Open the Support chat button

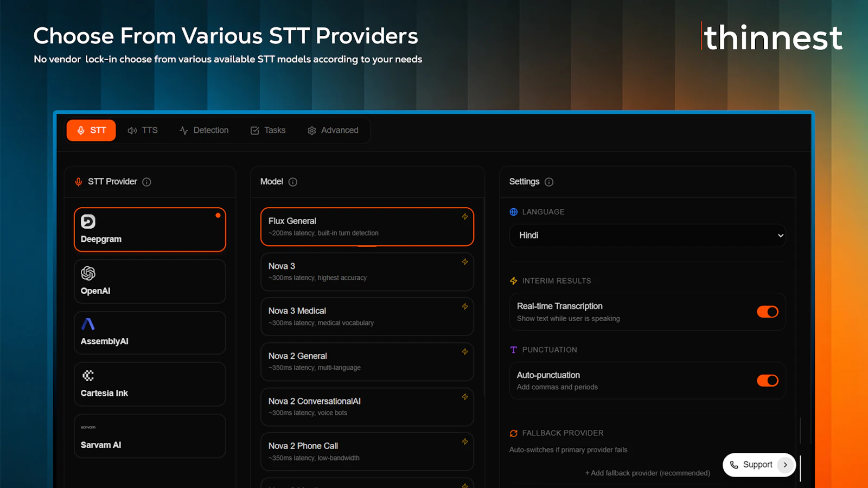[759, 465]
